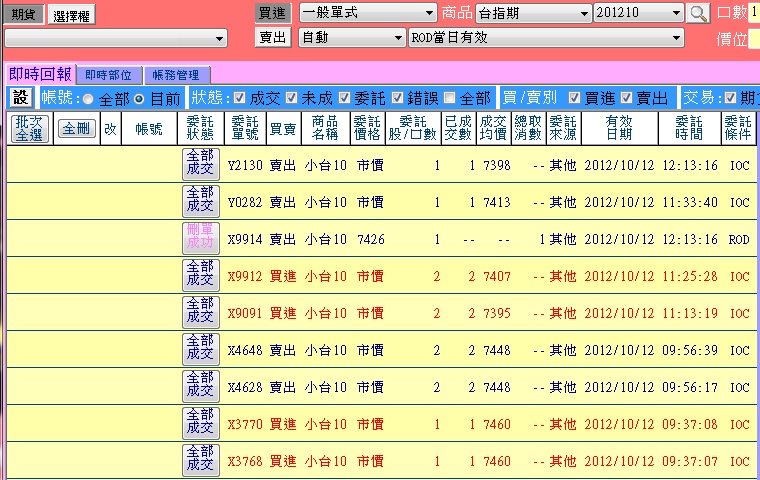Select the 目前 account radio button

click(139, 99)
